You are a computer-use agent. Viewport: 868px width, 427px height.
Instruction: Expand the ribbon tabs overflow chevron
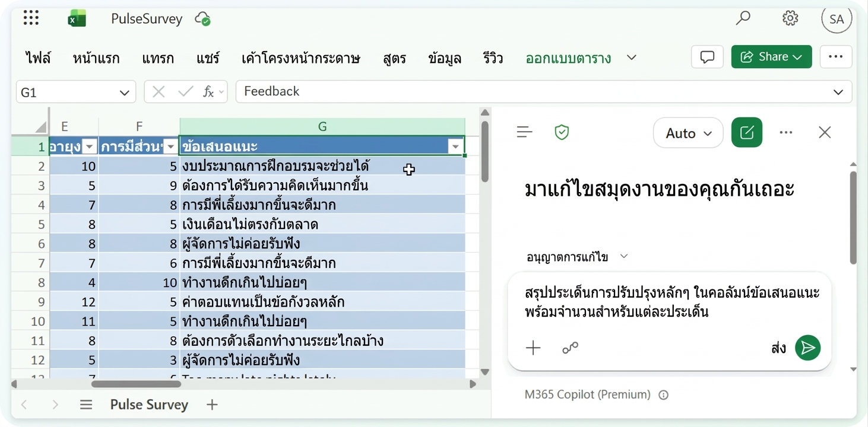(632, 58)
